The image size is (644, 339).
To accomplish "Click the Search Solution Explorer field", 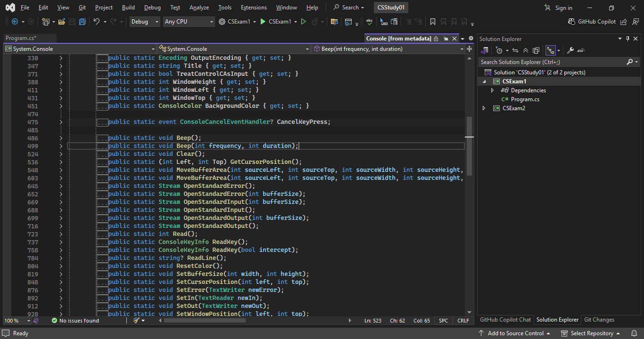I will tap(552, 62).
